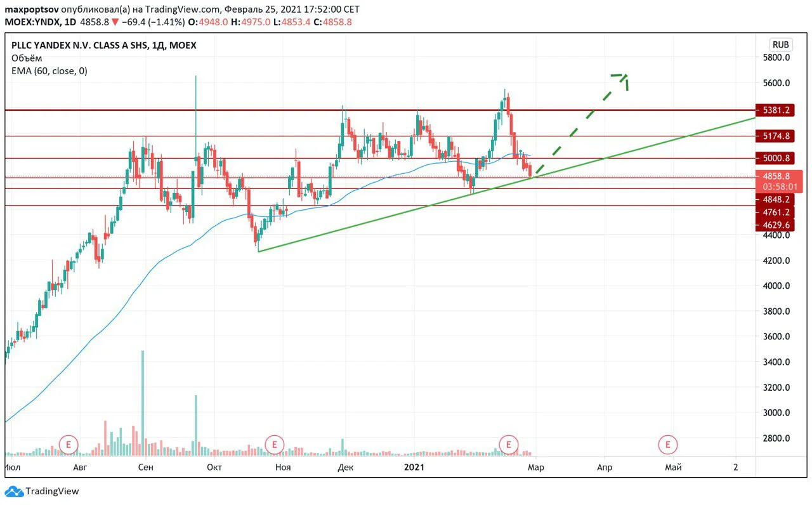Image resolution: width=812 pixels, height=505 pixels.
Task: Click the Дек label on the time axis
Action: click(345, 468)
